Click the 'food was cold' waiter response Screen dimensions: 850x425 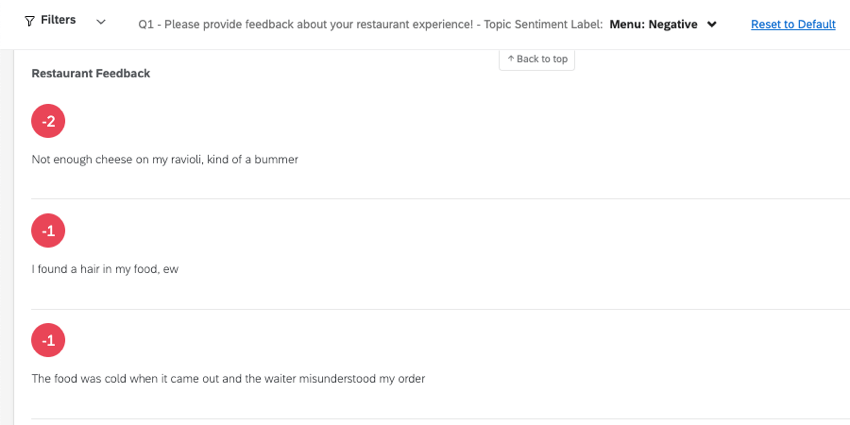(228, 379)
